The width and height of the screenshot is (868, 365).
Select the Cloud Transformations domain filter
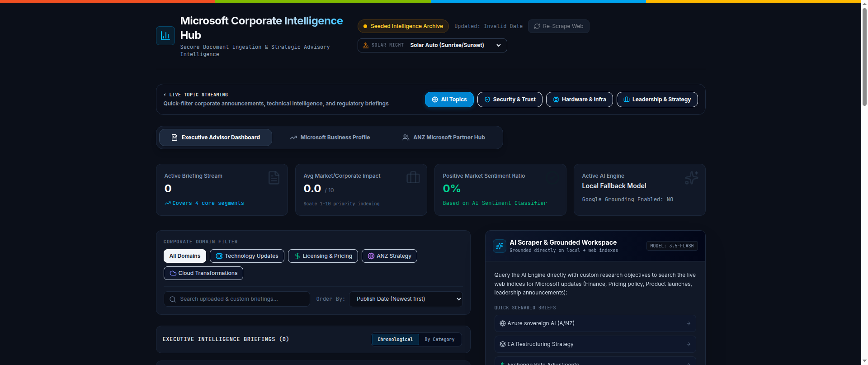203,273
